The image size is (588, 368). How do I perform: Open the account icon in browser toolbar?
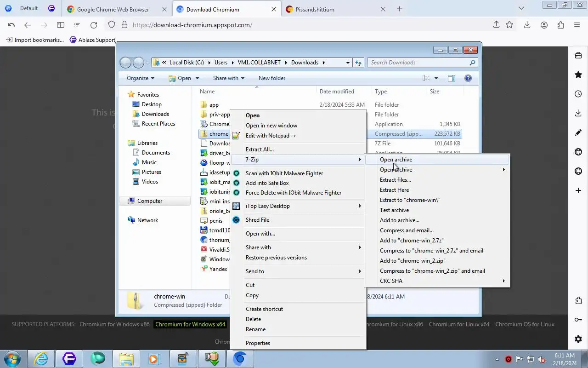coord(544,25)
